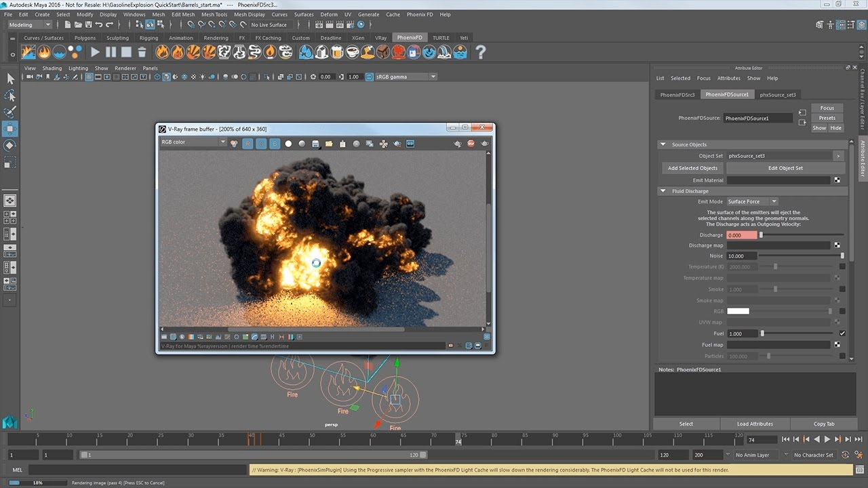Open the Modeling menu set dropdown

click(x=29, y=25)
